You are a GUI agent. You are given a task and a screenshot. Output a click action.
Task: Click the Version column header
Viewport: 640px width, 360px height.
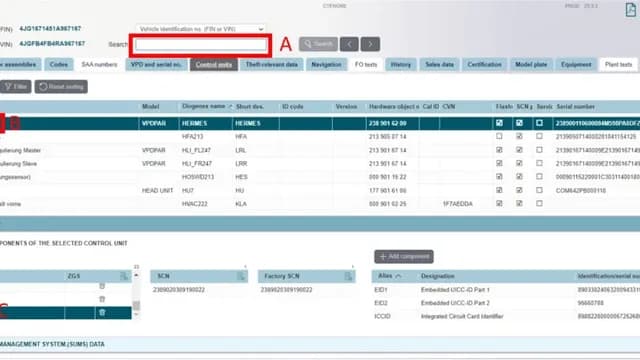click(x=346, y=107)
